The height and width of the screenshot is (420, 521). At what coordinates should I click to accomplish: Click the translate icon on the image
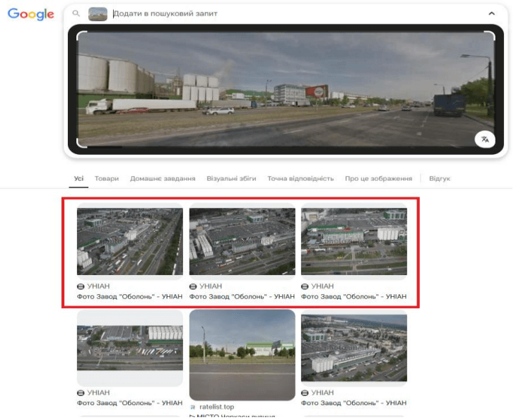[485, 139]
